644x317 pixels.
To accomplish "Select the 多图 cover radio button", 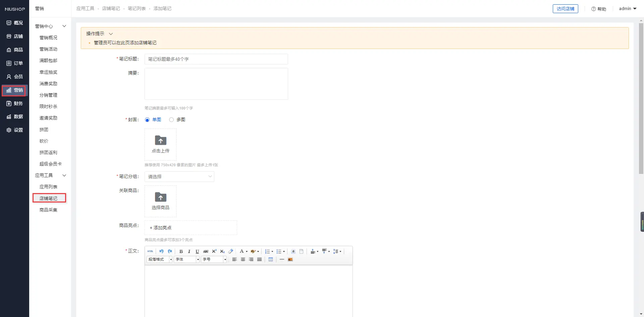I will click(171, 120).
